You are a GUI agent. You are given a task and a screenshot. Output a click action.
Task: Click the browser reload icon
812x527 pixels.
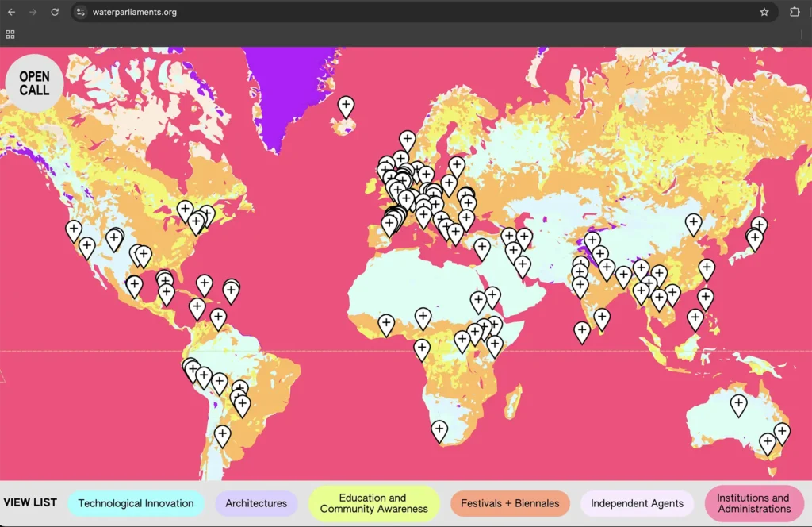tap(55, 12)
